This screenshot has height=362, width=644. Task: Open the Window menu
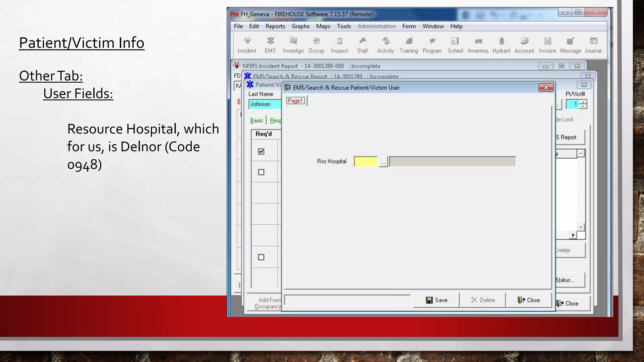tap(433, 26)
